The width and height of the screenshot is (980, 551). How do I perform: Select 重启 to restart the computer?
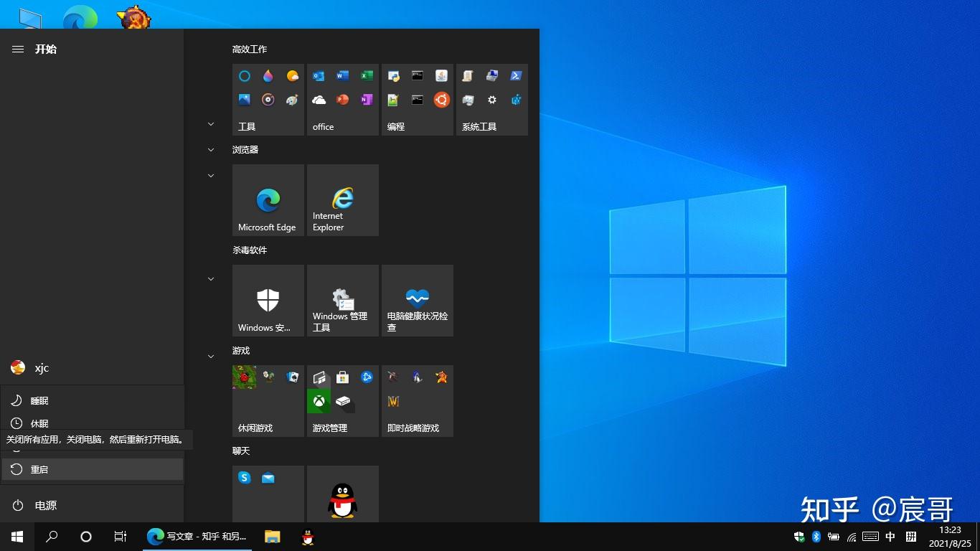coord(92,469)
